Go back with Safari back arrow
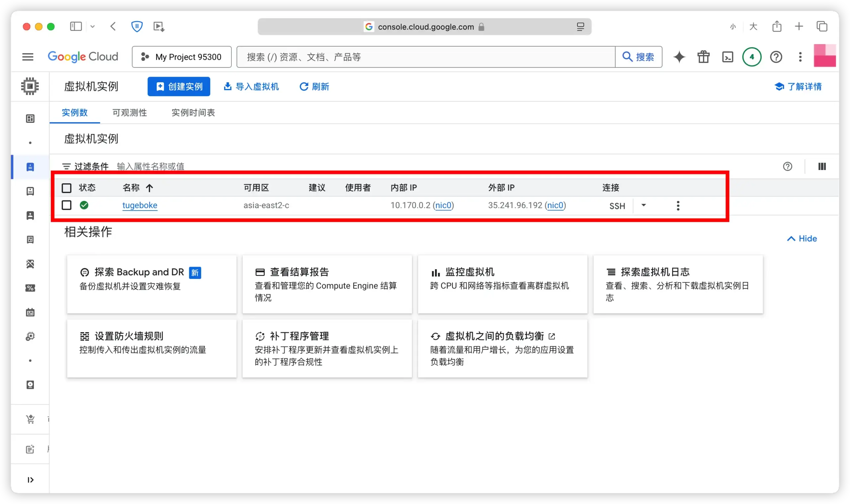The image size is (850, 504). (x=113, y=27)
